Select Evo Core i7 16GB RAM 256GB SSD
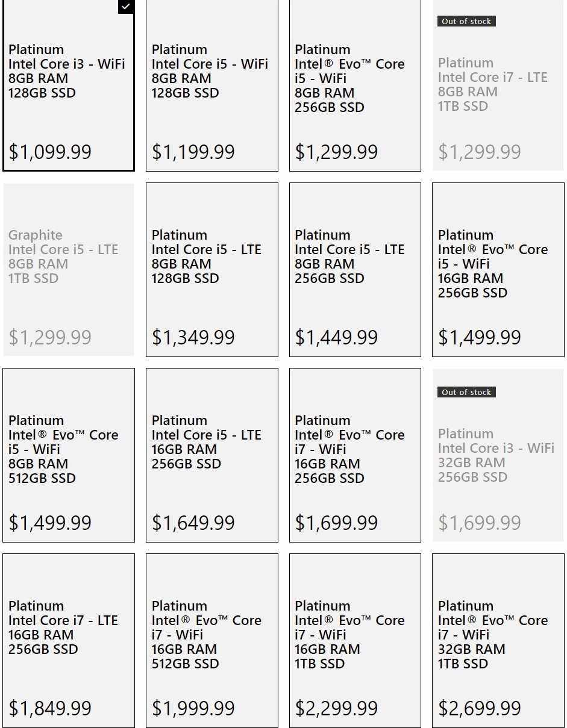 tap(355, 455)
